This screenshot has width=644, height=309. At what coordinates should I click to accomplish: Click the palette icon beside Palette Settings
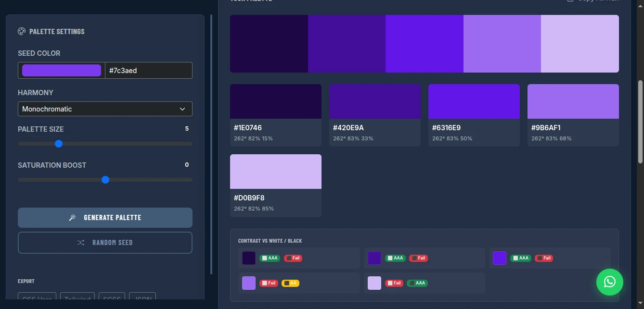click(x=21, y=32)
